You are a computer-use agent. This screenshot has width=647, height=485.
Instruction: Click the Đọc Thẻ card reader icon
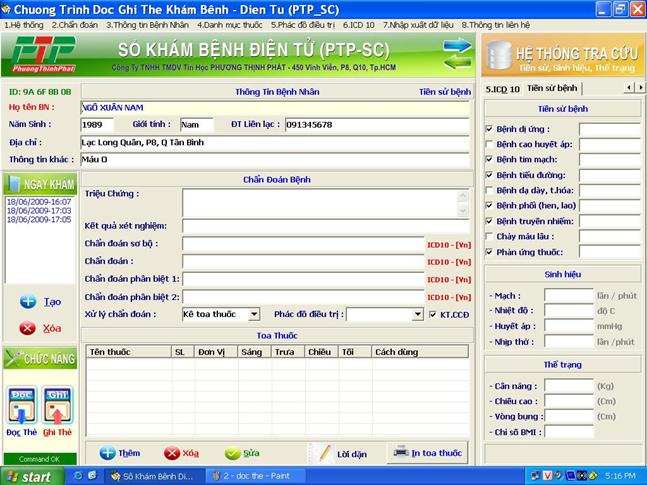coord(23,405)
